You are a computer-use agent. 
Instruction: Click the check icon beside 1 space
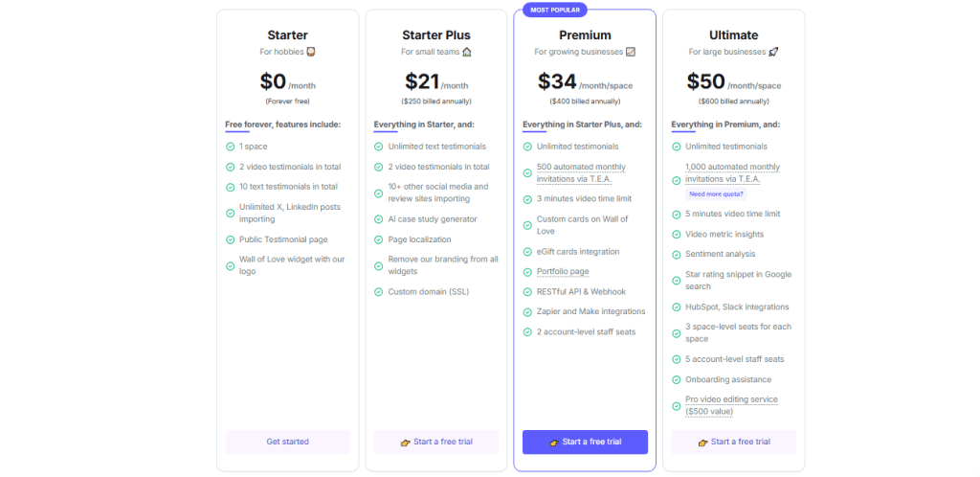pyautogui.click(x=230, y=147)
